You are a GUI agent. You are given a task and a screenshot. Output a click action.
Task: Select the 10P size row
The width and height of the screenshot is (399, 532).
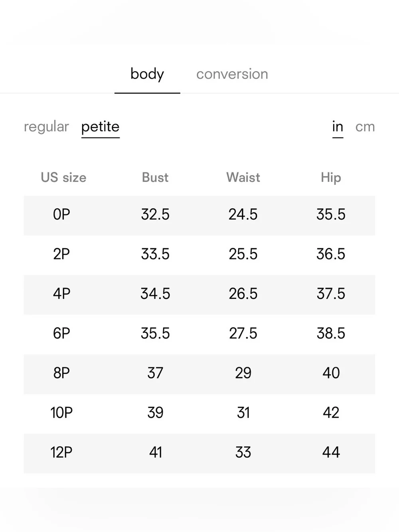199,413
